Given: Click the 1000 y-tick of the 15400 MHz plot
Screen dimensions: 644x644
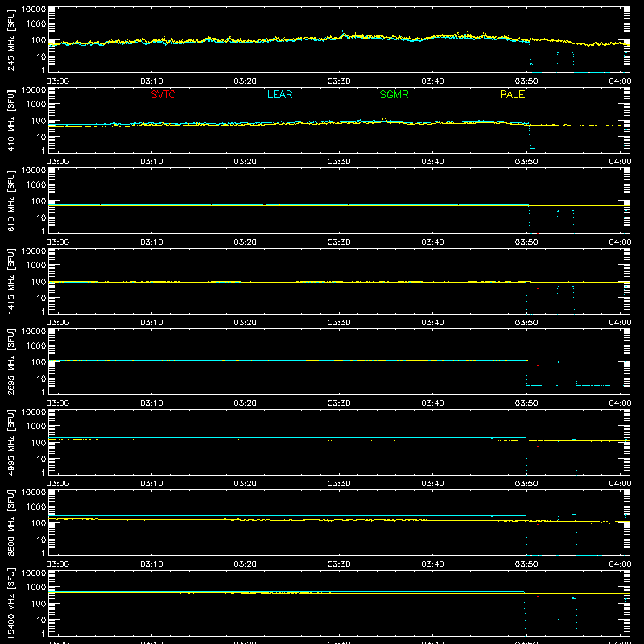Looking at the screenshot, I should 36,588.
